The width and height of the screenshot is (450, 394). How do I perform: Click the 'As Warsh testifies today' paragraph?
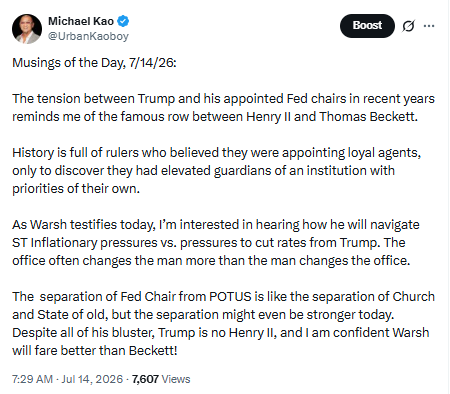click(216, 243)
